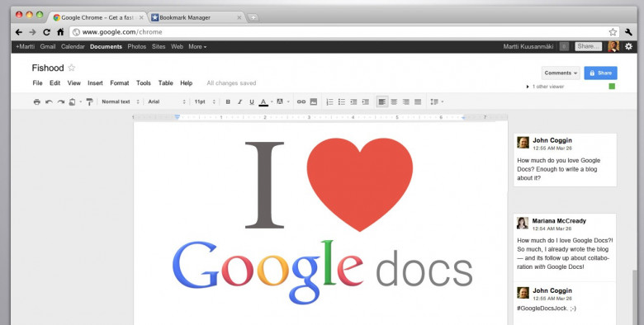Screen dimensions: 644x325
Task: Insert an image using the toolbar
Action: pyautogui.click(x=314, y=101)
